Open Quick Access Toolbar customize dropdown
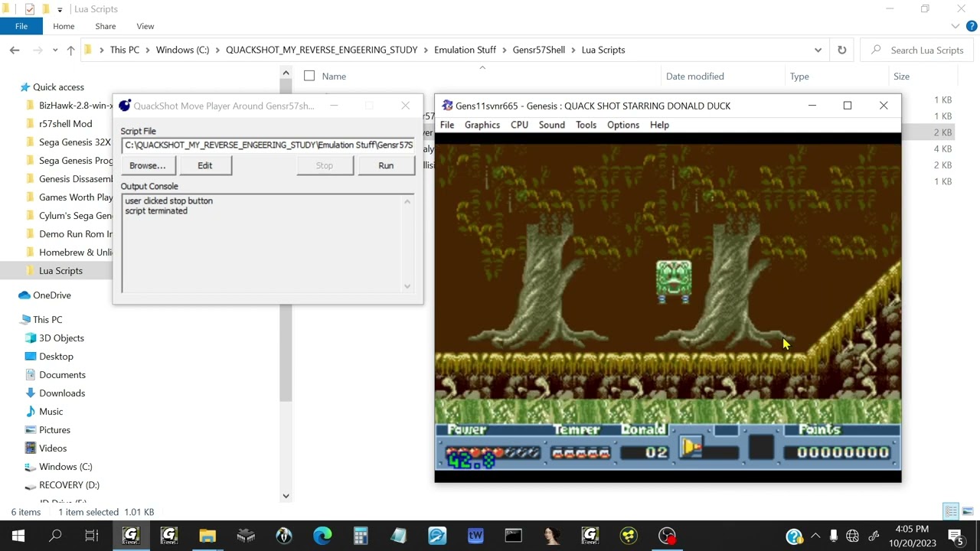980x551 pixels. 59,9
